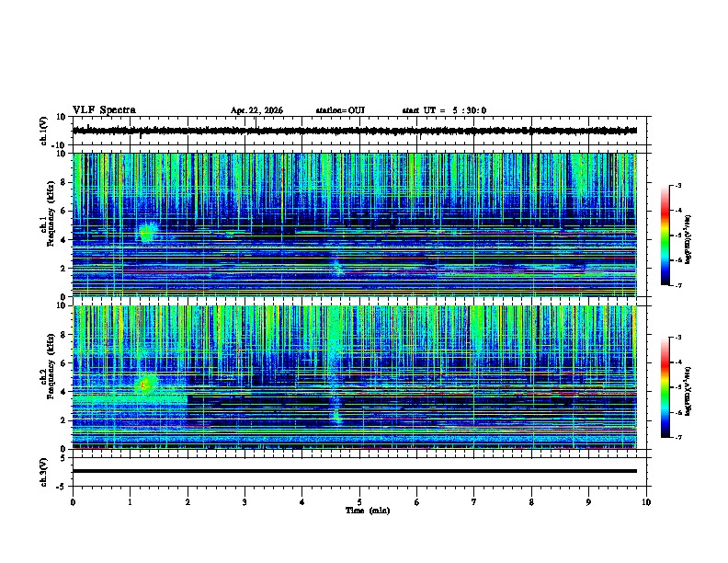Click the 5 minute tick label on time axis
The height and width of the screenshot is (563, 728).
pyautogui.click(x=359, y=502)
